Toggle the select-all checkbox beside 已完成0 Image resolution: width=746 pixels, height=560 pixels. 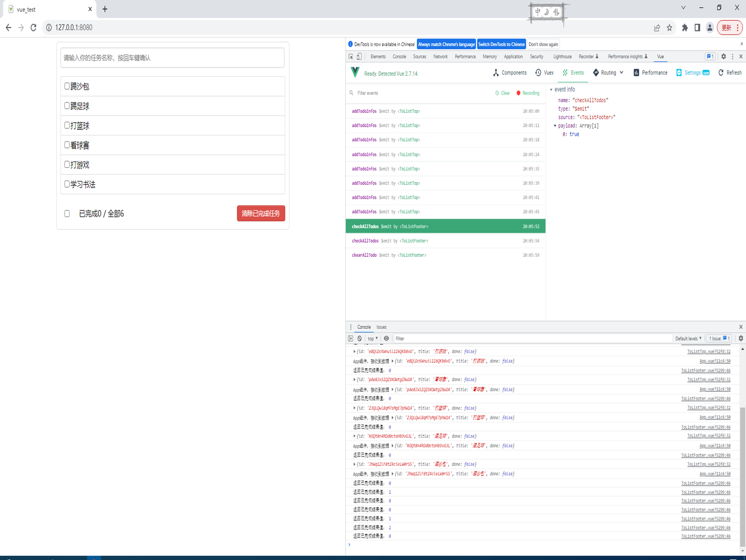click(67, 213)
